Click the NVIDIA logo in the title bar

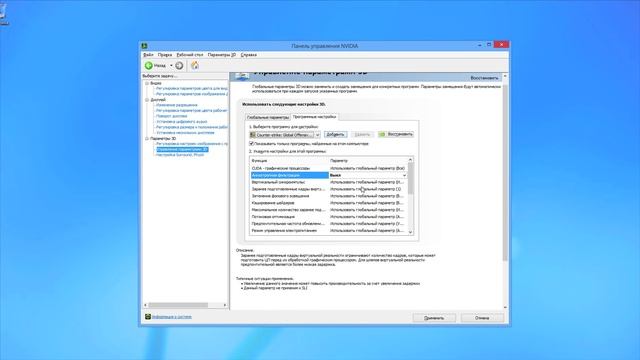point(144,46)
